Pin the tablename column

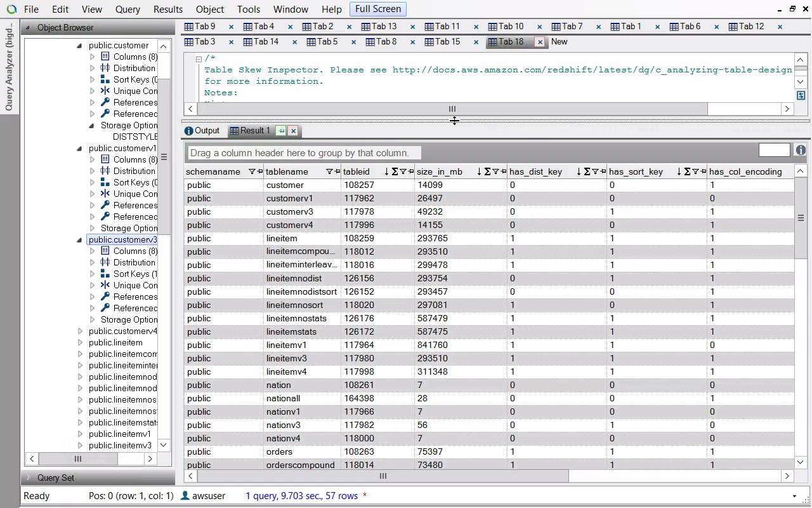[x=337, y=171]
